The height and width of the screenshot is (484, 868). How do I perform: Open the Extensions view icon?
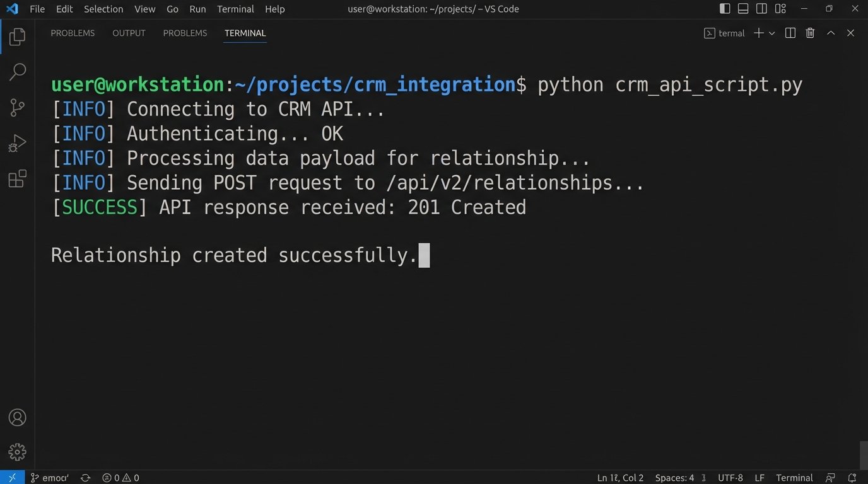tap(17, 179)
